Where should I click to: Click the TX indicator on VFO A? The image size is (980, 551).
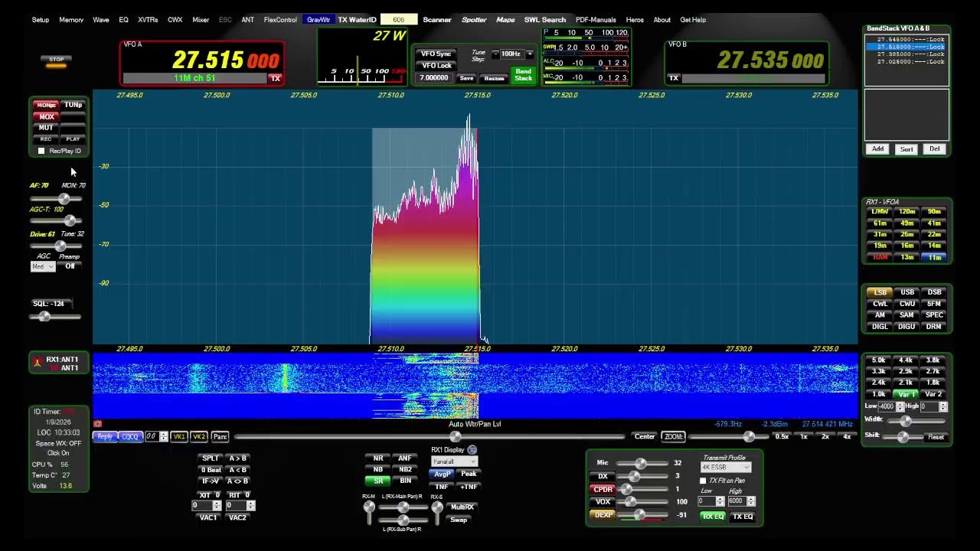pos(276,78)
